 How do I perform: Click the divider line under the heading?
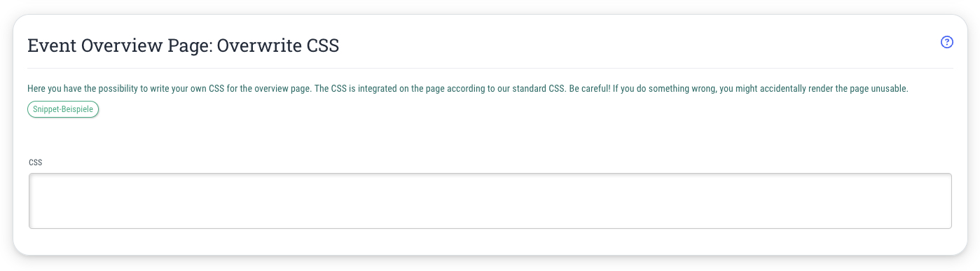(490, 68)
